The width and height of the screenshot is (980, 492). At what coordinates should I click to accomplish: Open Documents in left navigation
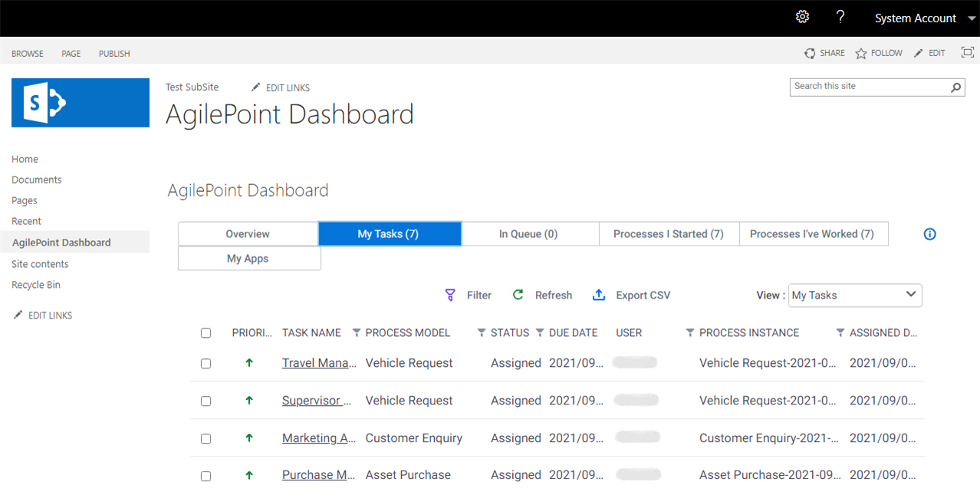(37, 180)
